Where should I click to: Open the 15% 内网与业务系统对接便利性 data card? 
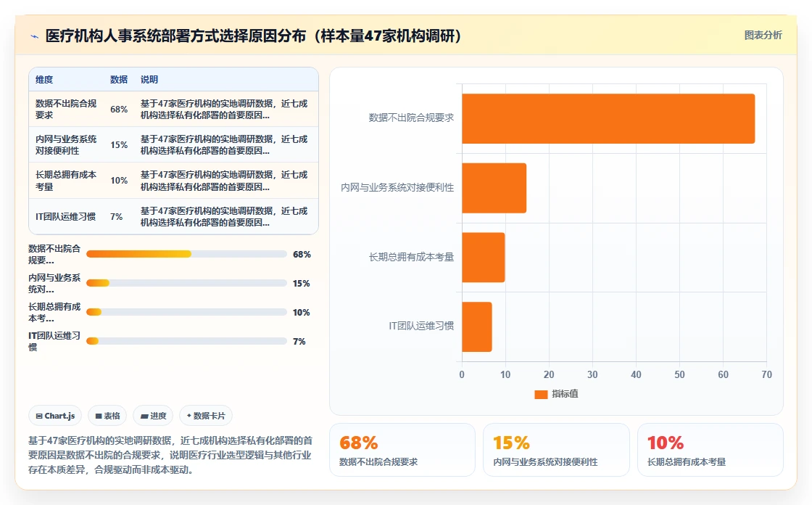click(x=556, y=450)
